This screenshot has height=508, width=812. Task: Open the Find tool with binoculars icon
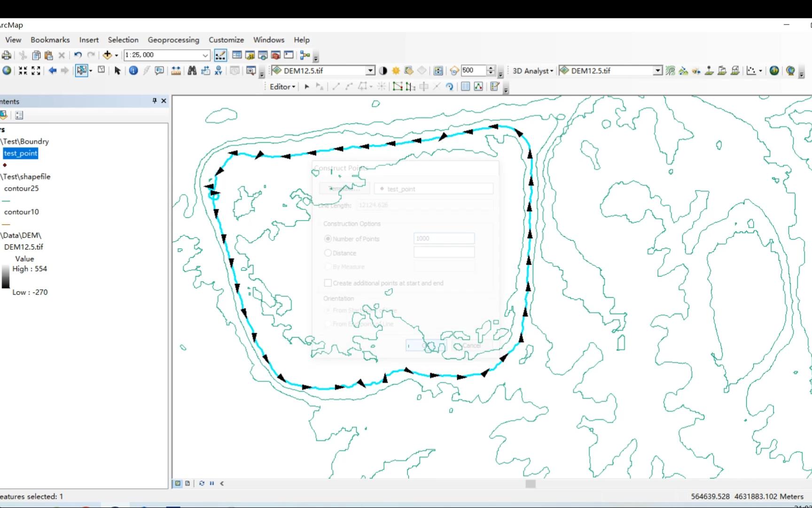(x=192, y=71)
